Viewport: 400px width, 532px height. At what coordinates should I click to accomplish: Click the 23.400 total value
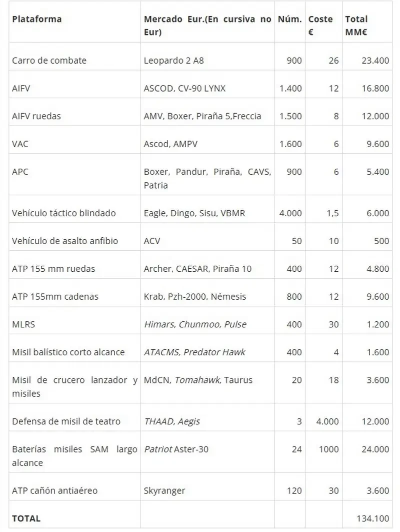(375, 61)
